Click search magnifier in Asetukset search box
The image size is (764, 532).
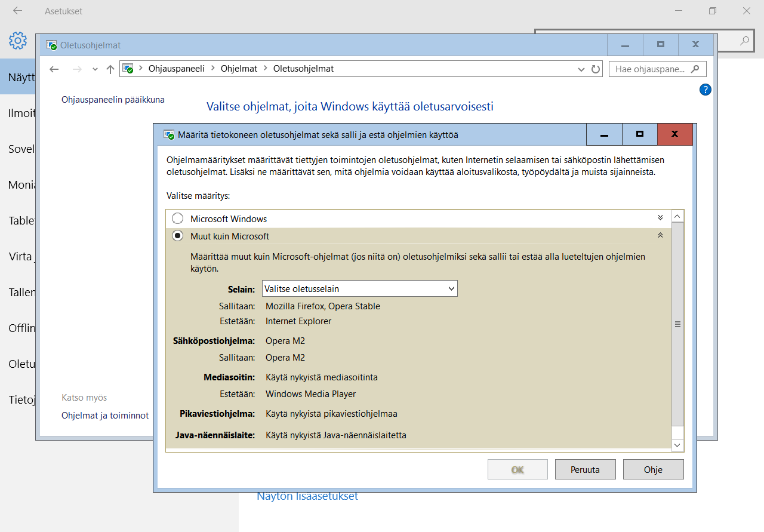point(744,41)
